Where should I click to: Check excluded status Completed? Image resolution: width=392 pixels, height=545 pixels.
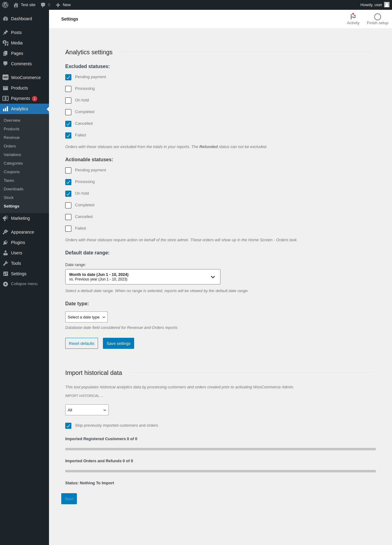68,112
